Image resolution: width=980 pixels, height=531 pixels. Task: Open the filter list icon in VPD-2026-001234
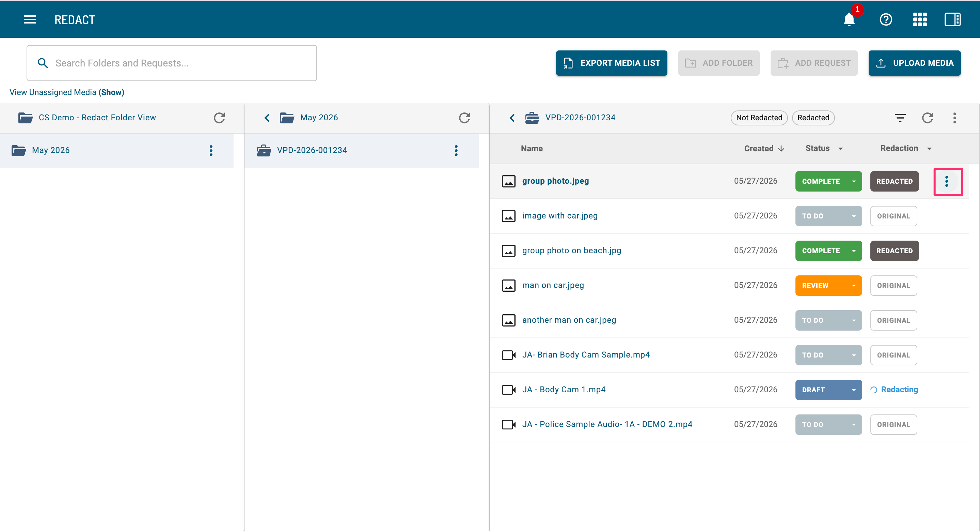pos(900,118)
